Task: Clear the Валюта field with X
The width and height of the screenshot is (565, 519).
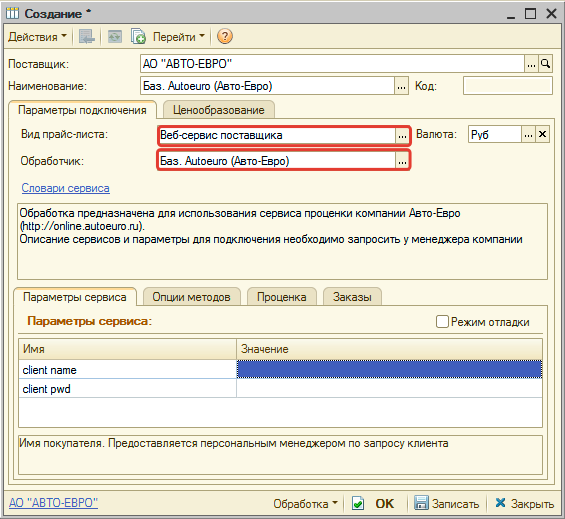Action: point(542,134)
